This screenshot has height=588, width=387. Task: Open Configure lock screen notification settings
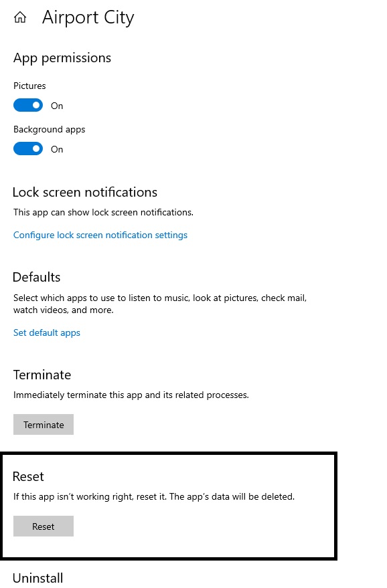tap(100, 235)
